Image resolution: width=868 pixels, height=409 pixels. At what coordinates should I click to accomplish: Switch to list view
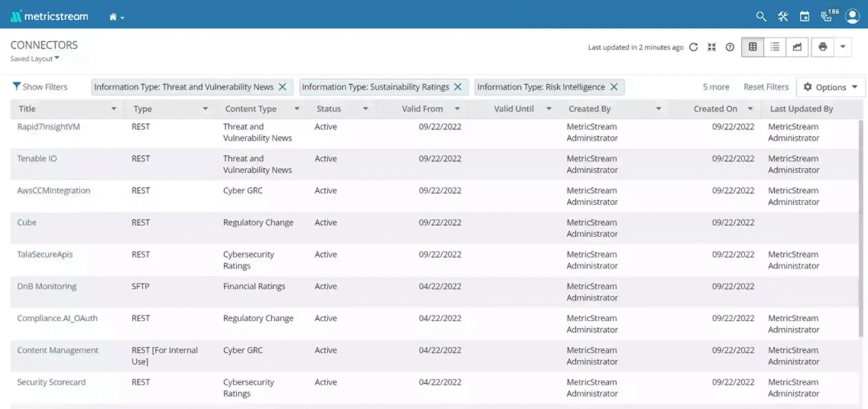click(x=775, y=47)
